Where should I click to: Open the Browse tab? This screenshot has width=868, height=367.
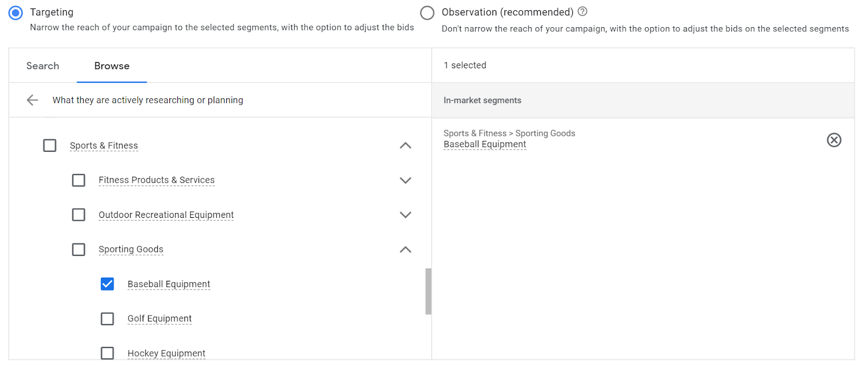pos(112,66)
